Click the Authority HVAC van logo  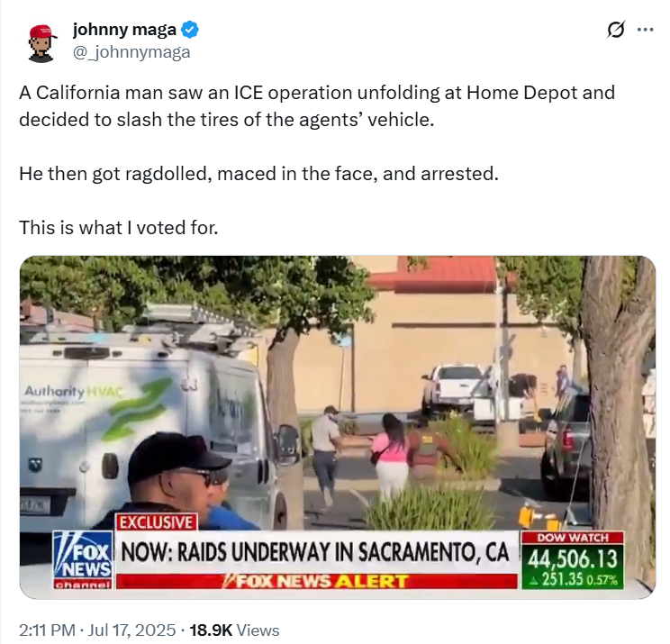point(74,391)
